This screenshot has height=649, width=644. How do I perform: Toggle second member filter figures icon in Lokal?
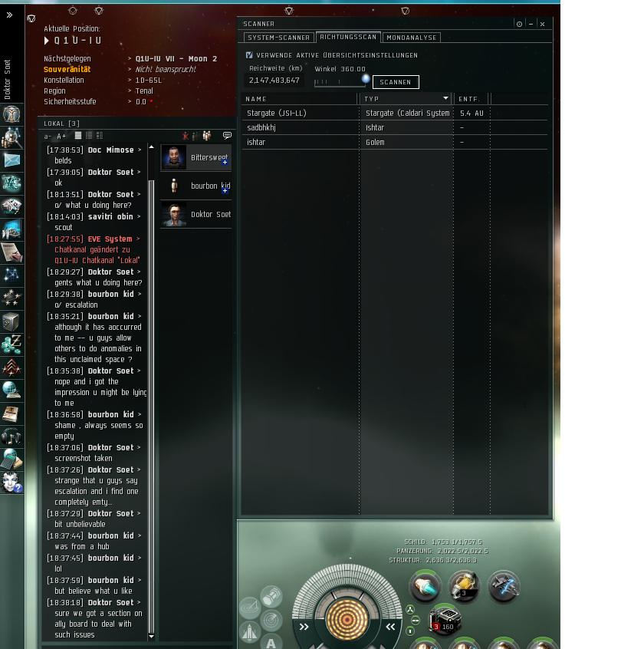point(195,135)
